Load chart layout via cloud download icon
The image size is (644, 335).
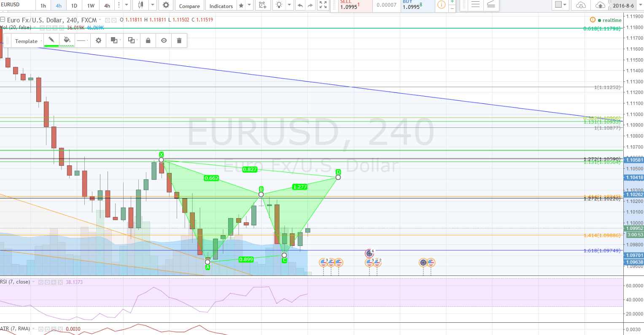(x=581, y=5)
